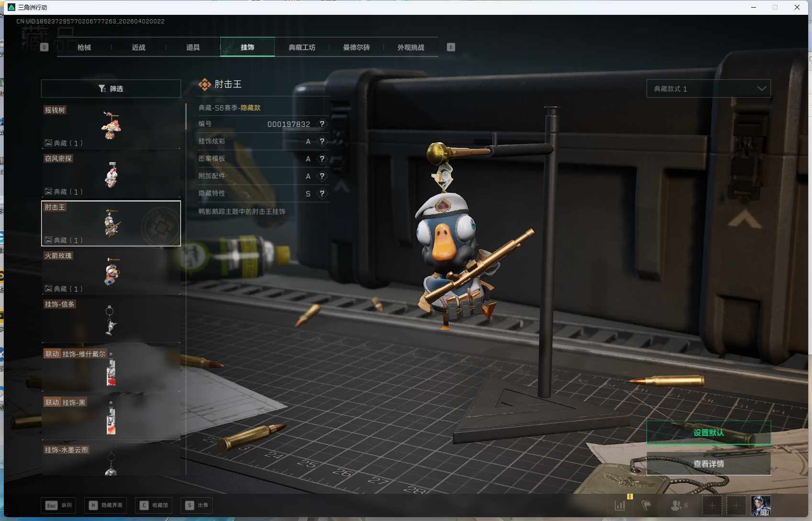Select the 摇钱树 charm thumbnail
This screenshot has height=521, width=812.
click(111, 126)
